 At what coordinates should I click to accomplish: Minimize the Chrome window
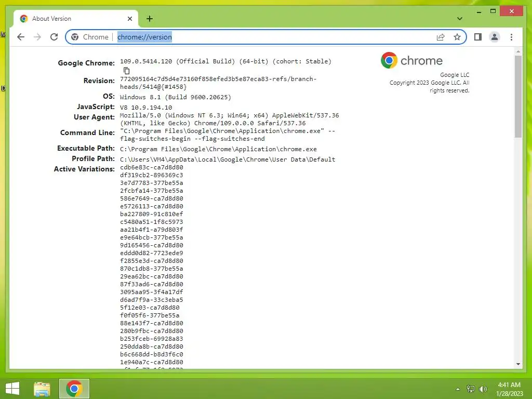click(478, 11)
